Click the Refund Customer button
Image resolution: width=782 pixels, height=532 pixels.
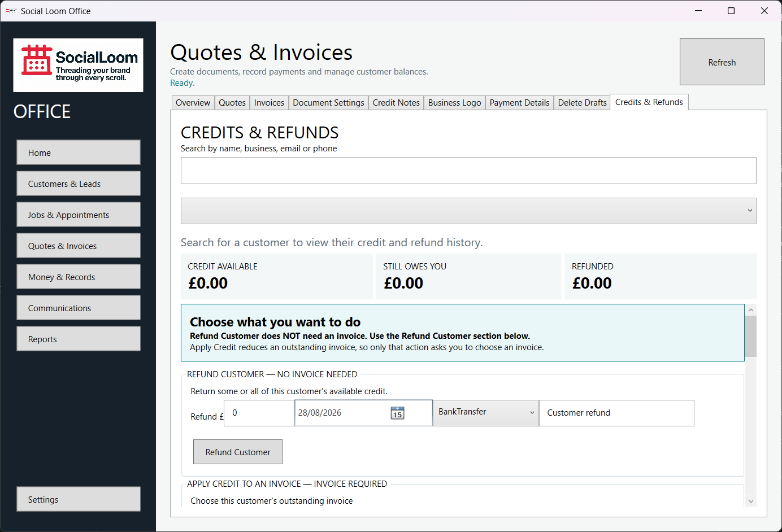point(238,452)
